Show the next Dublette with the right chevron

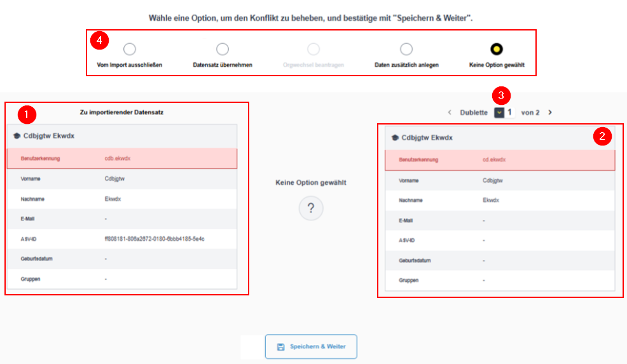coord(550,112)
